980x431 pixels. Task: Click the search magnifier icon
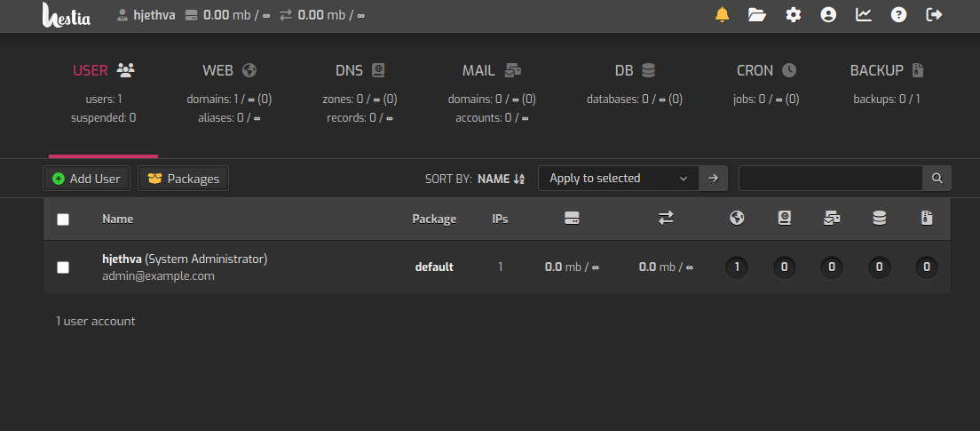[937, 179]
